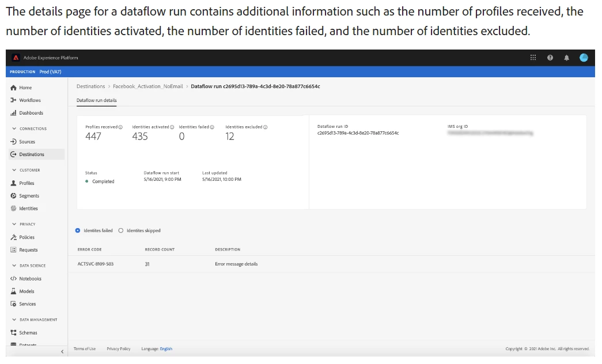Image resolution: width=602 pixels, height=364 pixels.
Task: Open Home in the sidebar
Action: click(x=25, y=88)
